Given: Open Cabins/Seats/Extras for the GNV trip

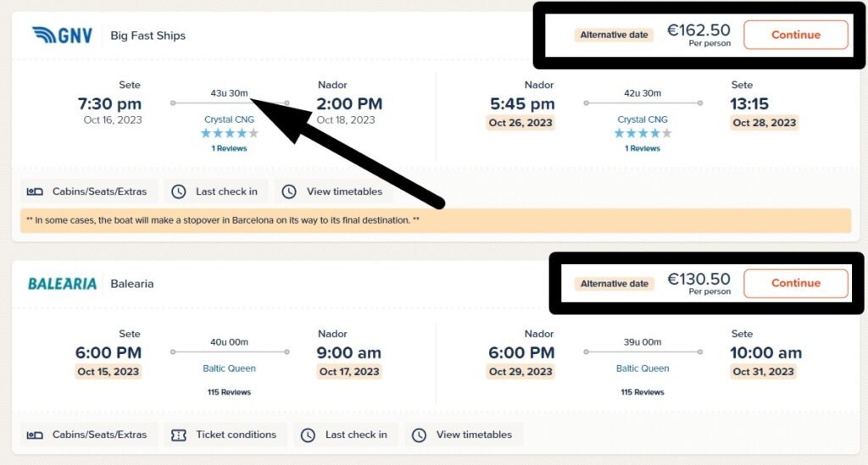Looking at the screenshot, I should pos(89,191).
